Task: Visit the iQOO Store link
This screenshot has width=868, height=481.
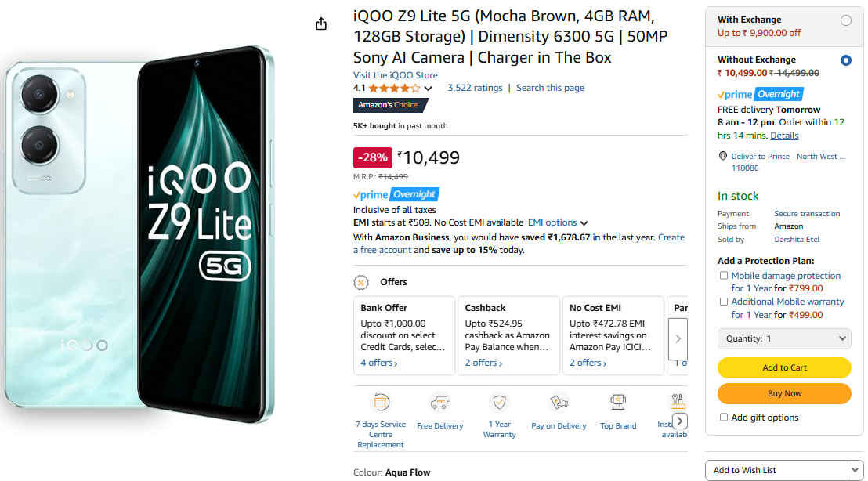Action: pos(396,75)
